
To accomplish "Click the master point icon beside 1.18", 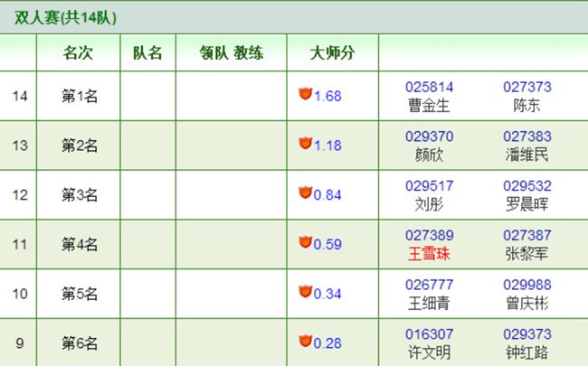I will 305,143.
